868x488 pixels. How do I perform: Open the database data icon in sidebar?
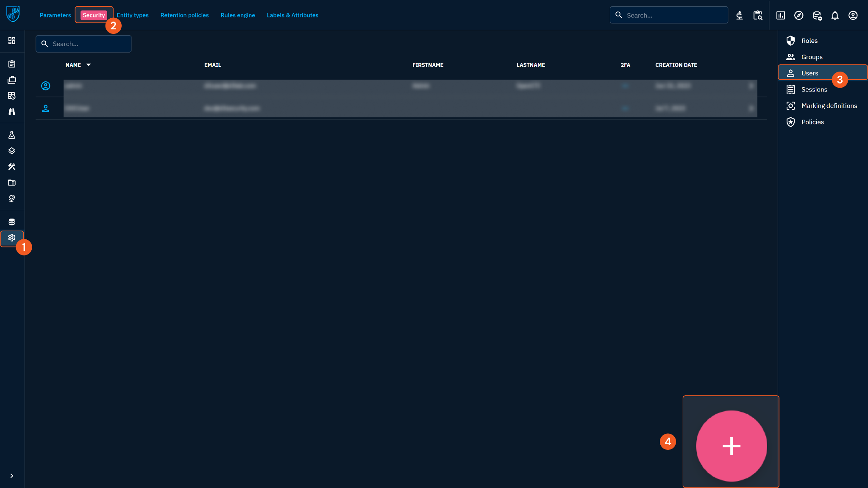(12, 222)
